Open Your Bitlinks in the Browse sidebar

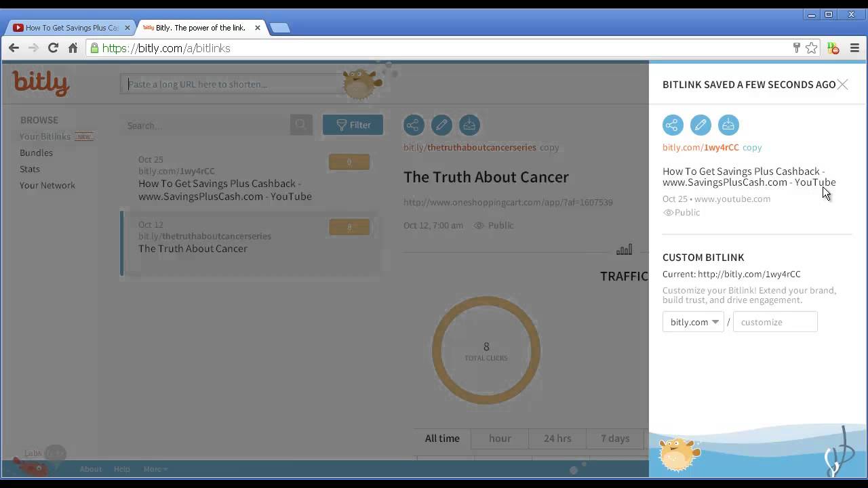pyautogui.click(x=45, y=136)
